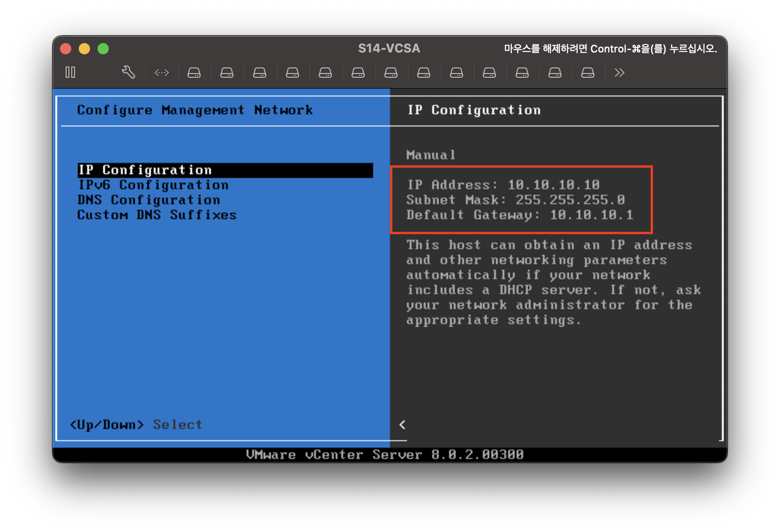Select the highlighted IP Configuration menu entry

pos(225,170)
